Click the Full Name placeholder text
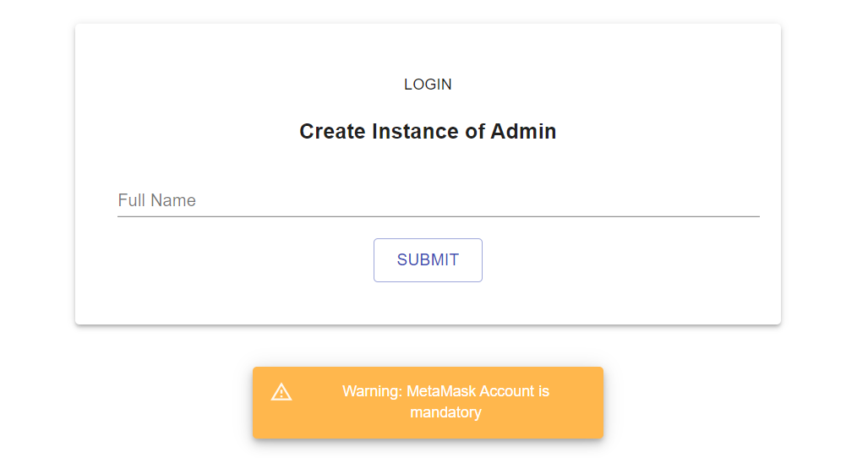This screenshot has width=868, height=458. (x=156, y=200)
